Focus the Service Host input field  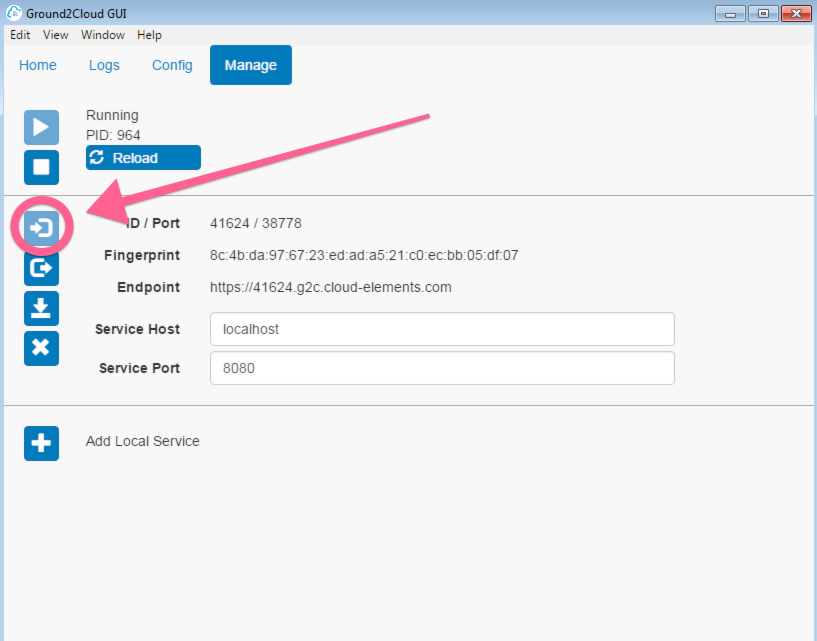pos(442,329)
